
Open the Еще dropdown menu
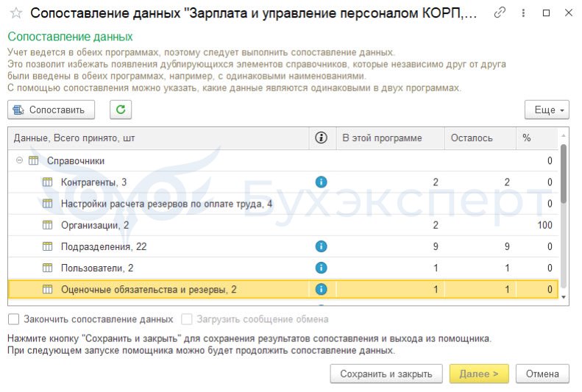pyautogui.click(x=547, y=110)
